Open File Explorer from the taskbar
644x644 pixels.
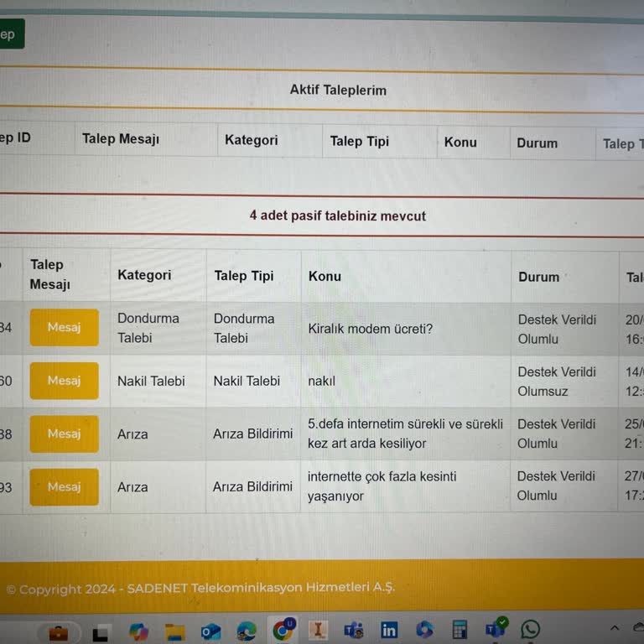coord(175,632)
